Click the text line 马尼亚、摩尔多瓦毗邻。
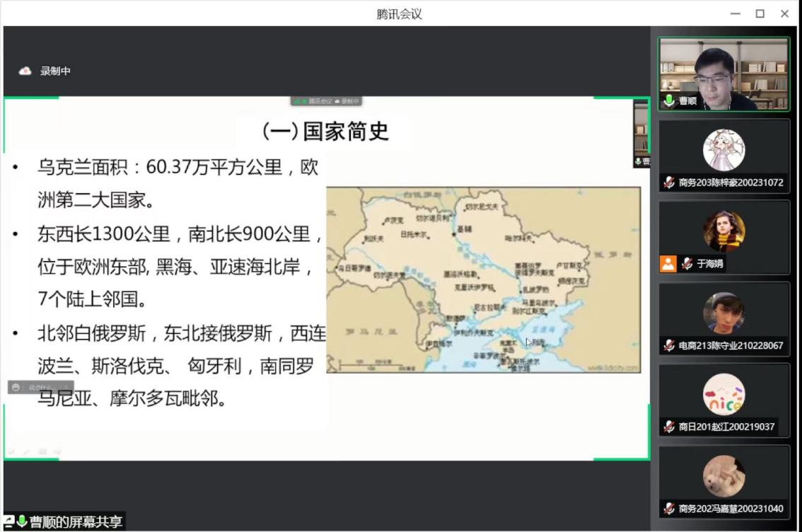Image resolution: width=802 pixels, height=532 pixels. pyautogui.click(x=132, y=398)
